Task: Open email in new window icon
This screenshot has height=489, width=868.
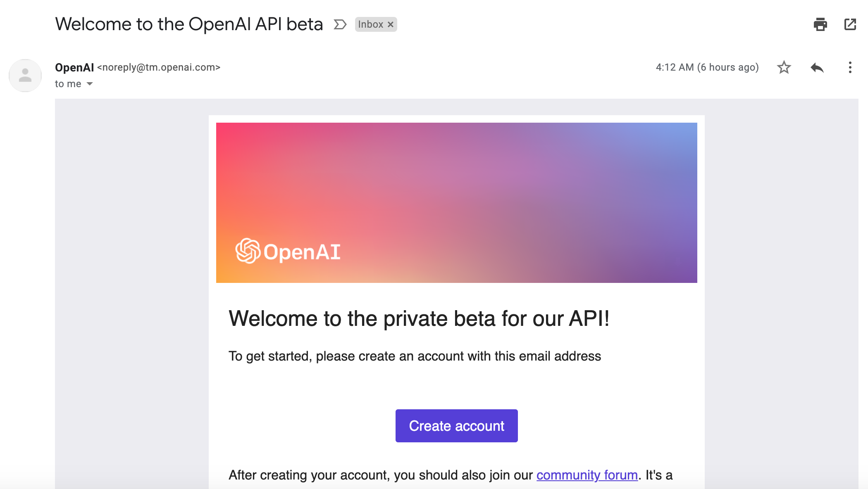Action: (x=850, y=24)
